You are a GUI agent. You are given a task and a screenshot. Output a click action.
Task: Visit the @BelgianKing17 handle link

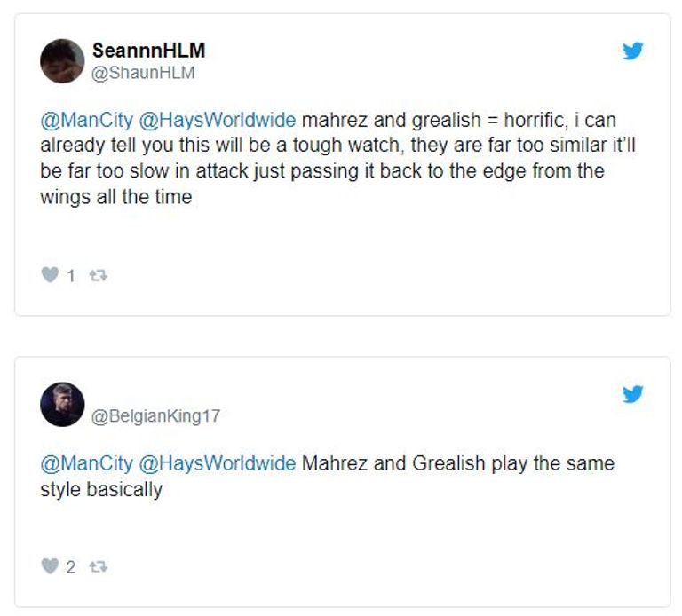click(156, 415)
